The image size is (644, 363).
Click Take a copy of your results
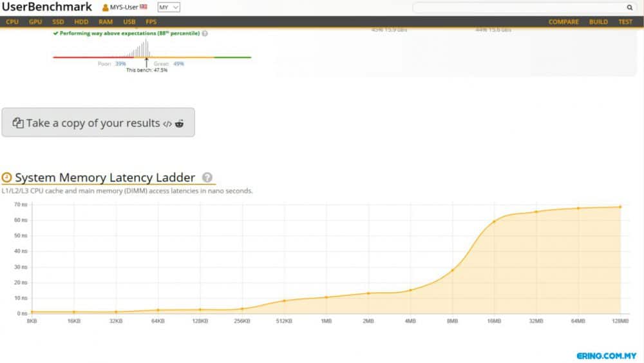pyautogui.click(x=98, y=123)
